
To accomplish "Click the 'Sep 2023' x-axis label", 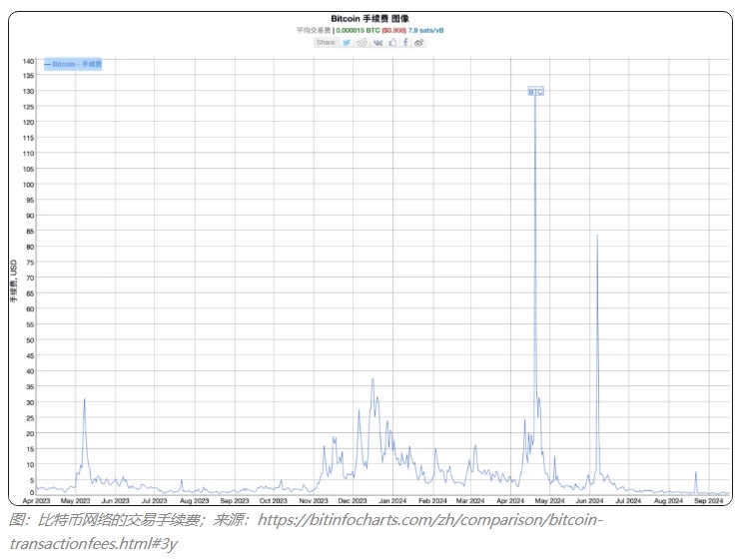I will pos(235,500).
